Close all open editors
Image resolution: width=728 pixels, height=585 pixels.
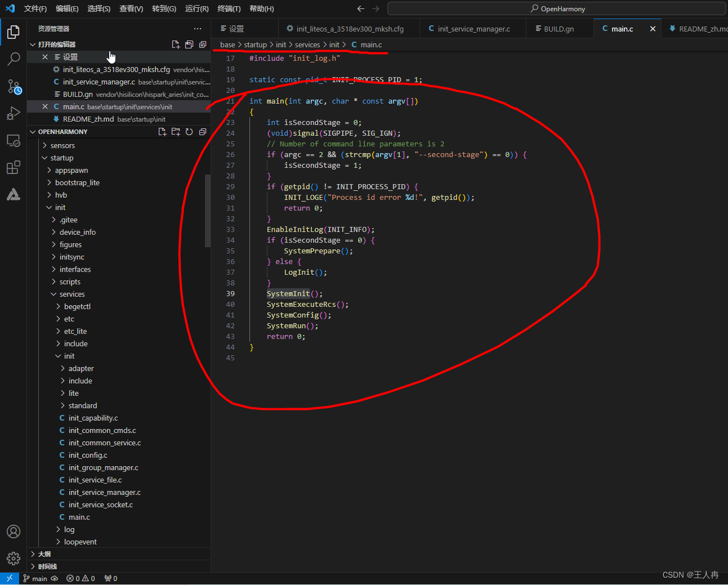click(x=203, y=44)
